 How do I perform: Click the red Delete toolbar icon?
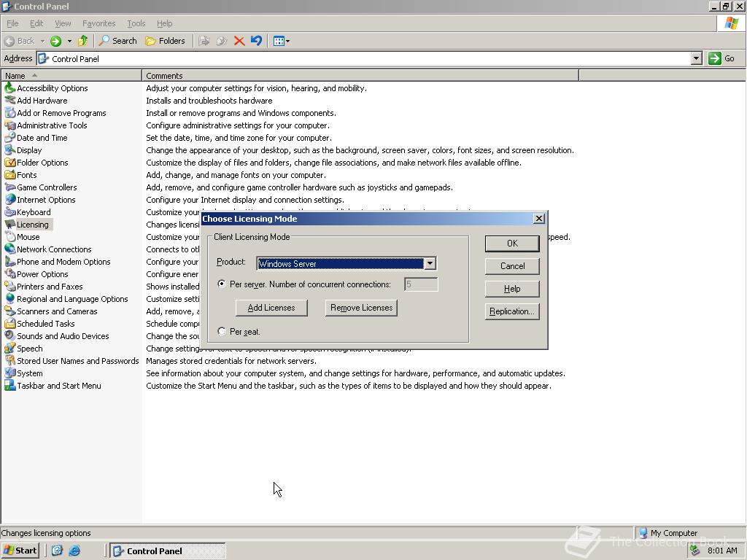coord(239,41)
